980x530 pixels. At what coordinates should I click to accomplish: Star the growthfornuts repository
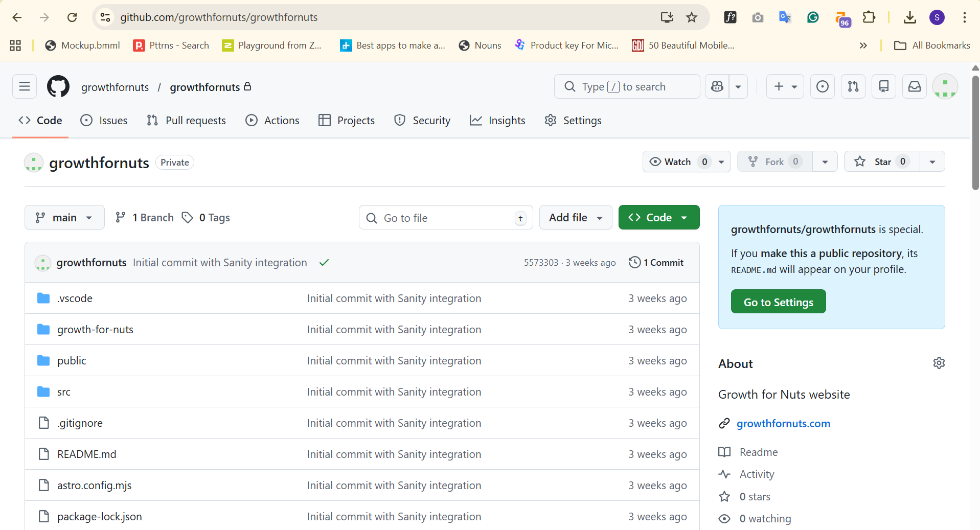882,162
